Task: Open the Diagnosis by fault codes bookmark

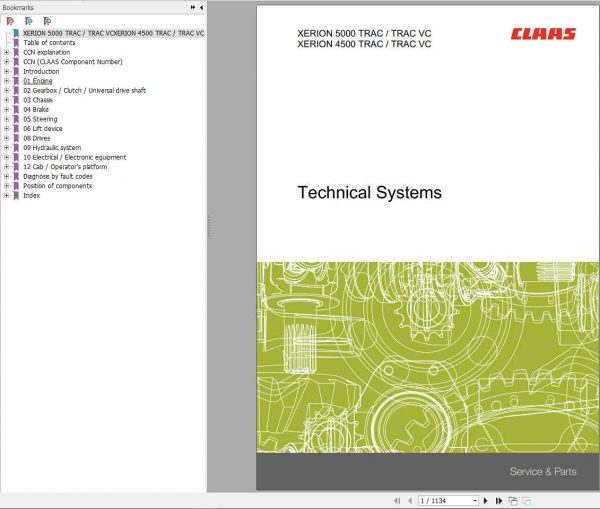Action: point(58,176)
